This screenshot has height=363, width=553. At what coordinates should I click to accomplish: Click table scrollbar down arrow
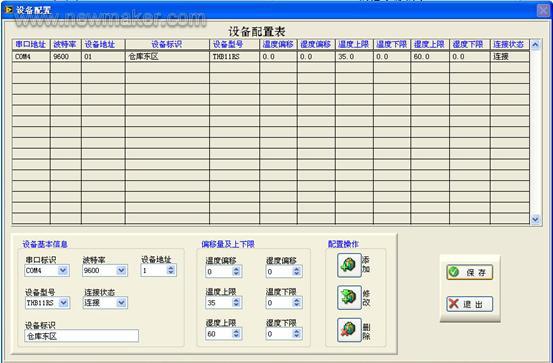coord(535,219)
